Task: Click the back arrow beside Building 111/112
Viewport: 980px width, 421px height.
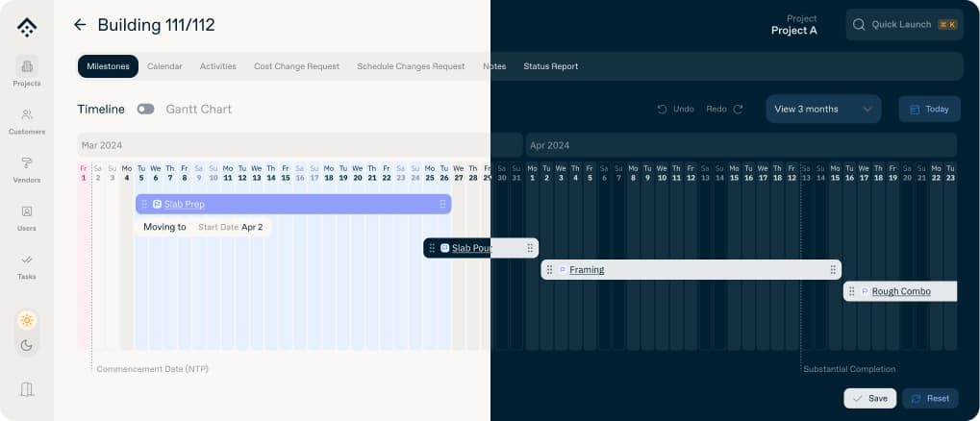Action: click(x=80, y=25)
